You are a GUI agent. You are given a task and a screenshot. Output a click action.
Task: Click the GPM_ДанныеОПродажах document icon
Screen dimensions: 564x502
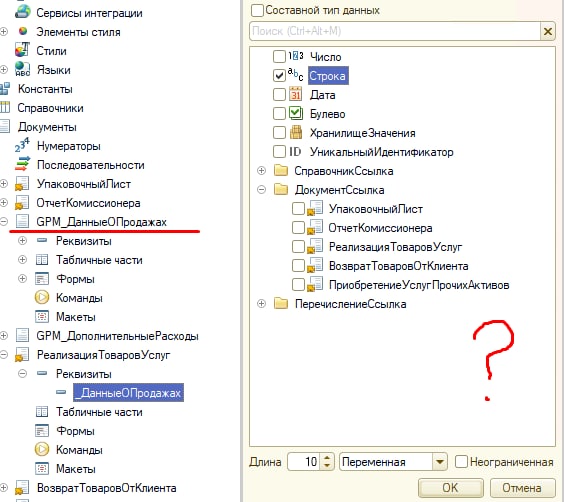22,222
